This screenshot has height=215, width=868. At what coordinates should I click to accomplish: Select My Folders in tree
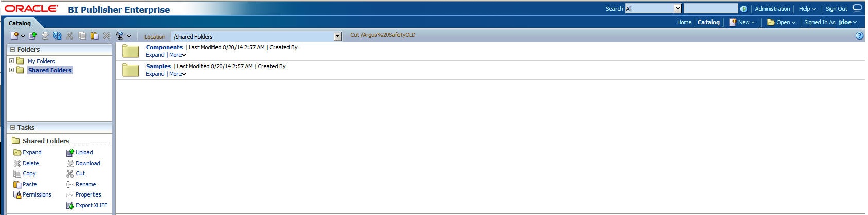pos(41,61)
